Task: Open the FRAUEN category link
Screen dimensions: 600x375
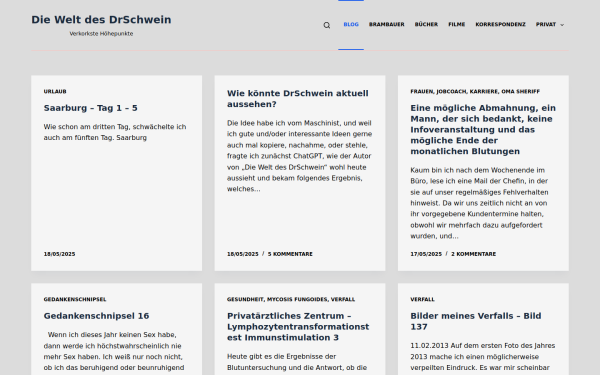Action: click(x=422, y=91)
